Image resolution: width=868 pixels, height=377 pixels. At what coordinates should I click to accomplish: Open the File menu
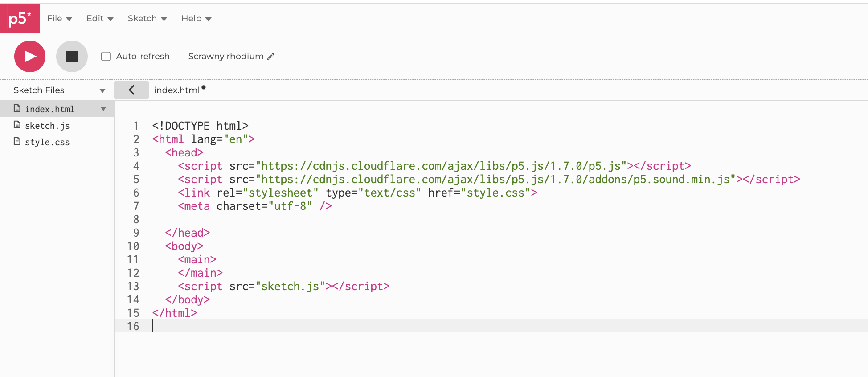point(59,18)
